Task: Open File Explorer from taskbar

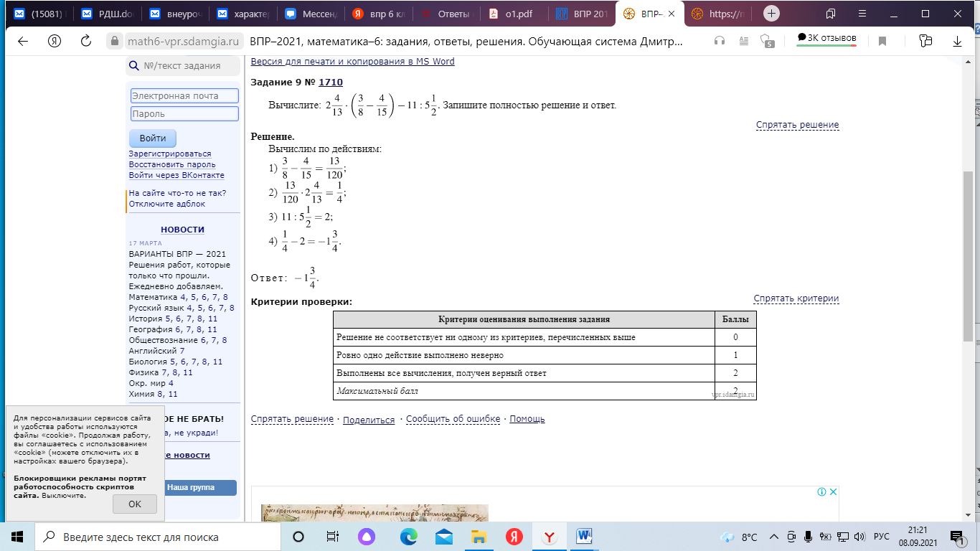Action: click(479, 537)
